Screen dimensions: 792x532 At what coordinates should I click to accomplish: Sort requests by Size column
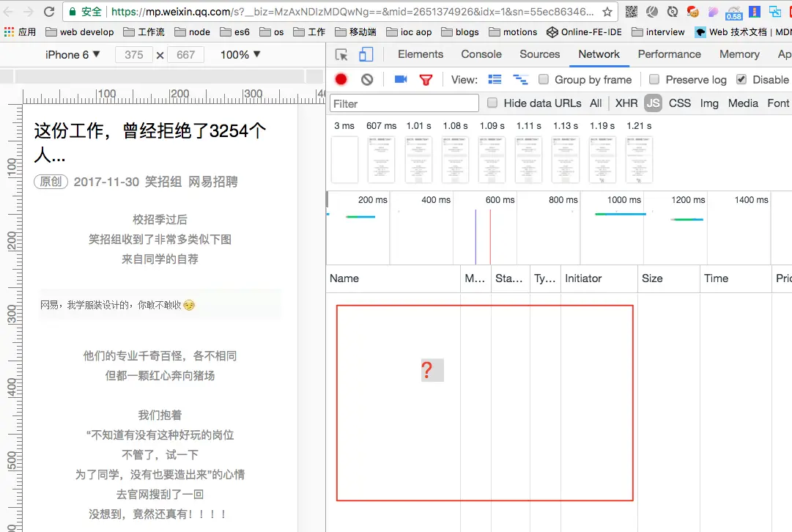(669, 278)
